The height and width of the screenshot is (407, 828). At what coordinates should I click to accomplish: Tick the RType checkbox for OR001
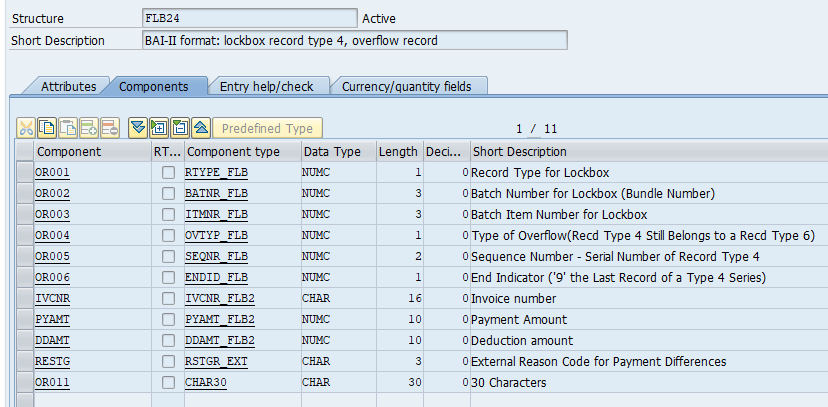tap(168, 173)
